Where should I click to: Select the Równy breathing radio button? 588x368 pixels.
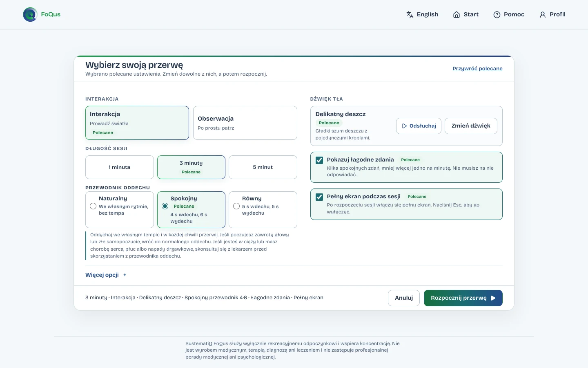[236, 206]
